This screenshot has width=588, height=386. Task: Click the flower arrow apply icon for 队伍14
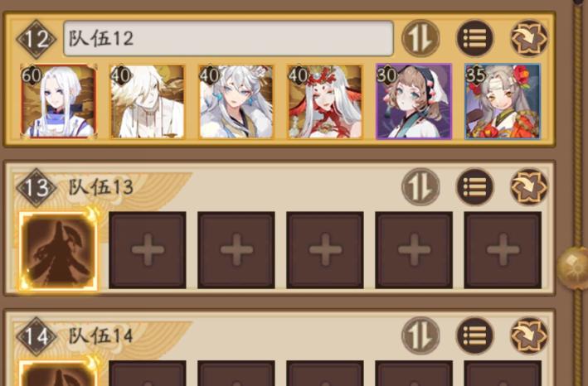(529, 335)
